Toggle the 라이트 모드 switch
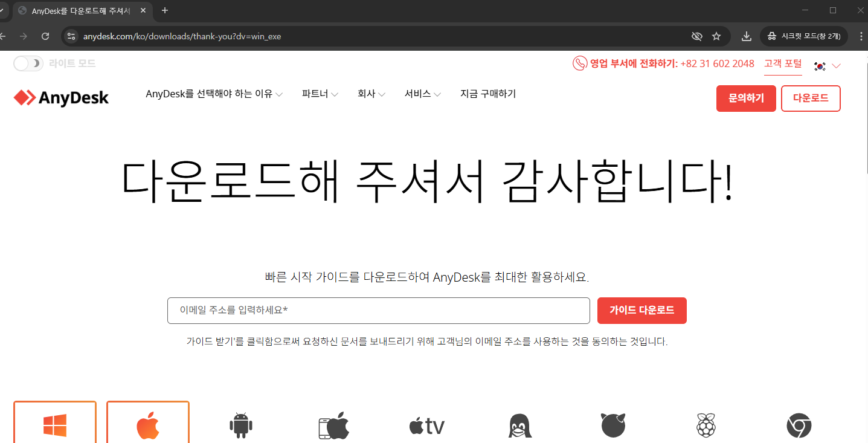Viewport: 868px width, 443px height. point(28,63)
